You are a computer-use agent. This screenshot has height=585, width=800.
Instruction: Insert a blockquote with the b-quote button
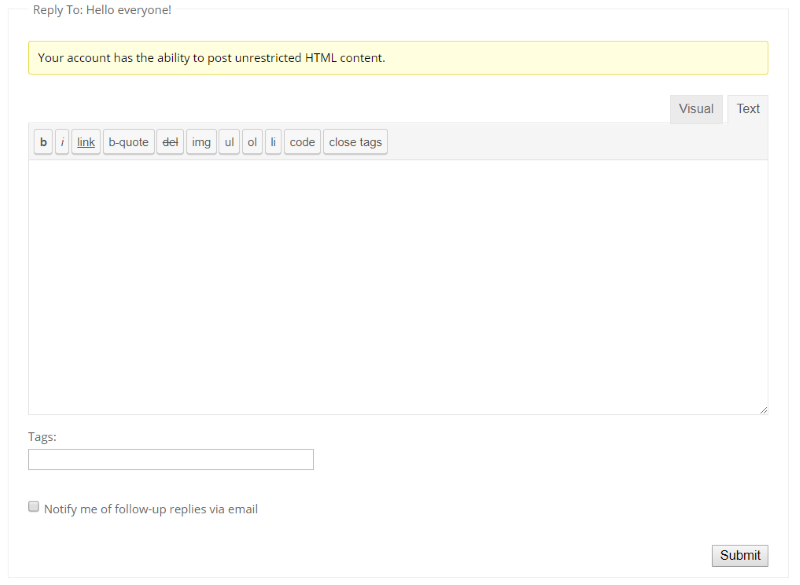(129, 142)
